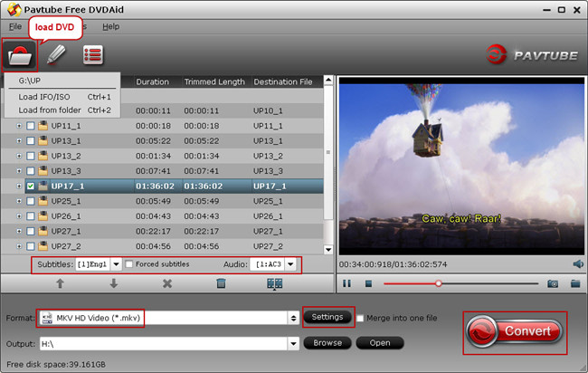The height and width of the screenshot is (373, 588).
Task: Click folder icon of UP27_2 row
Action: pos(43,246)
